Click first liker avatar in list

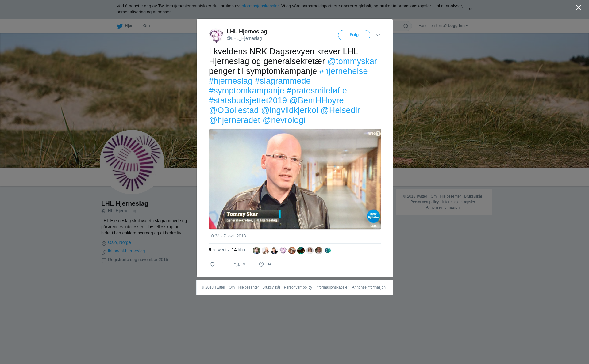click(256, 251)
